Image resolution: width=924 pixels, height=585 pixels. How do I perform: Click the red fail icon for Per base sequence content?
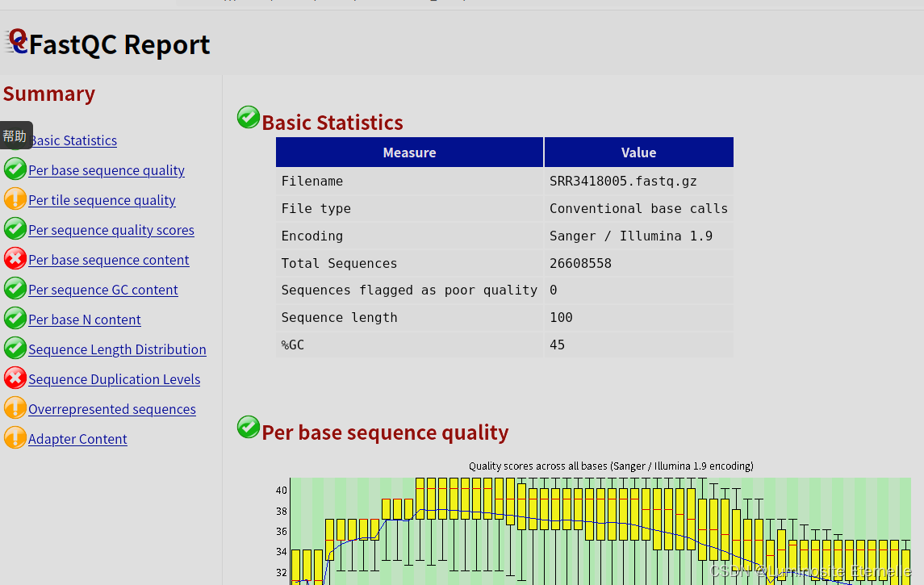[15, 258]
